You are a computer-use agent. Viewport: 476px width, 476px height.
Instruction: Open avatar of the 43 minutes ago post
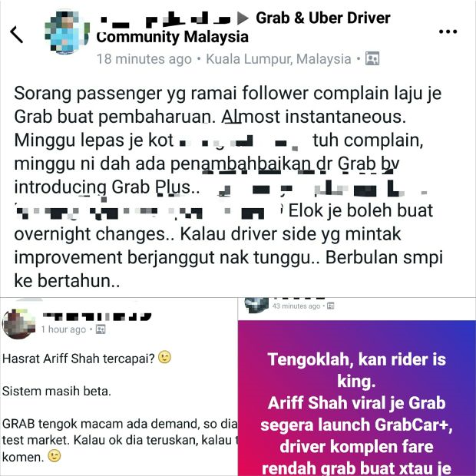[x=256, y=305]
